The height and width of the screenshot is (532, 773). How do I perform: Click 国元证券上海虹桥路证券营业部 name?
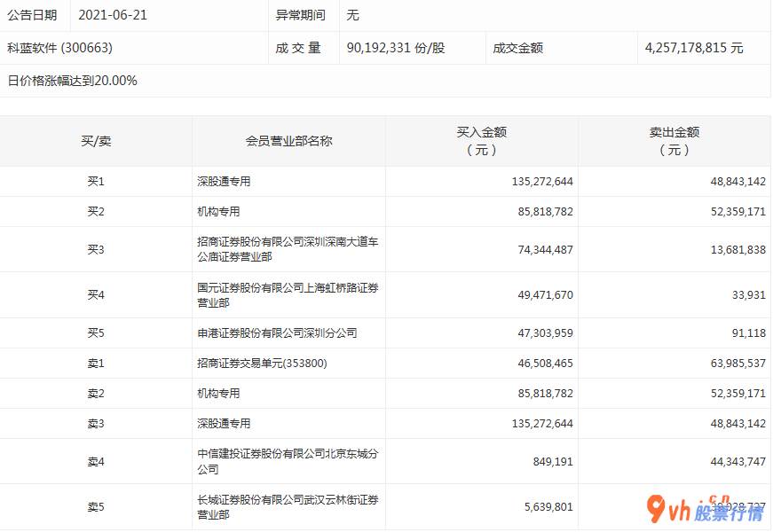pyautogui.click(x=288, y=294)
